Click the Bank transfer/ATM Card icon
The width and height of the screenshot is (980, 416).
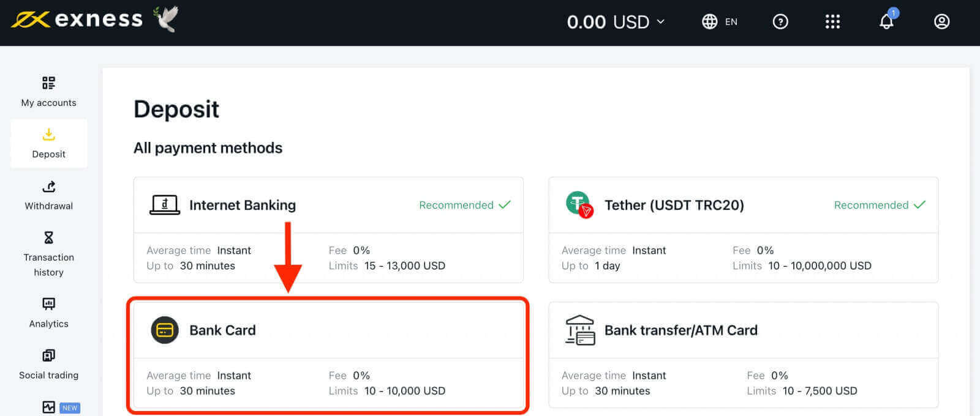[x=580, y=330]
